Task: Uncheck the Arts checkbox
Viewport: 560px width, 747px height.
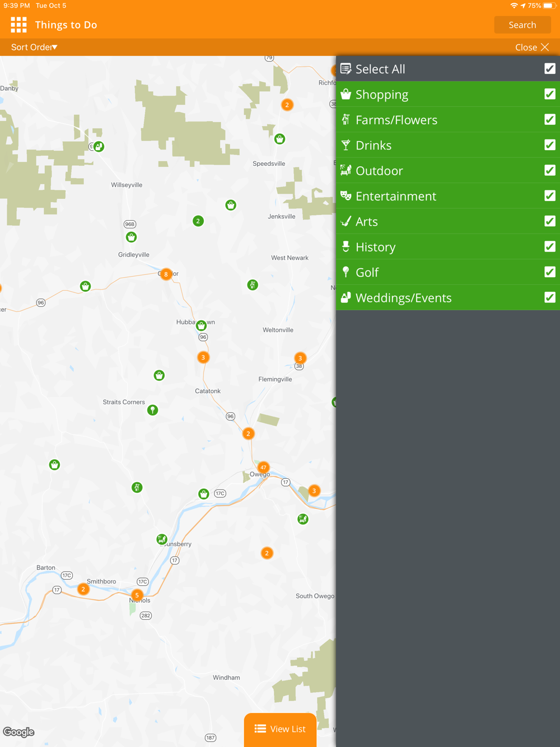Action: click(x=550, y=221)
